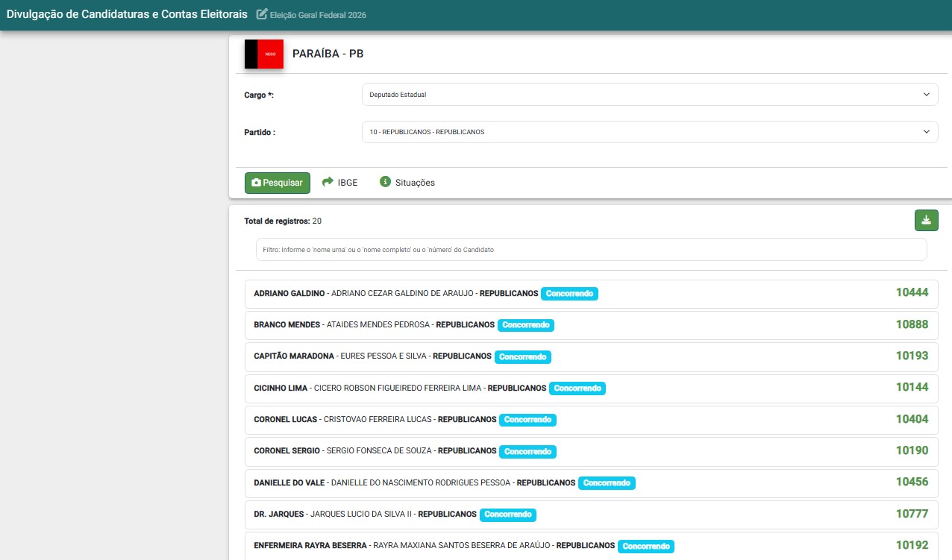
Task: Open candidate row ADRIANO GALDINO
Action: point(591,294)
